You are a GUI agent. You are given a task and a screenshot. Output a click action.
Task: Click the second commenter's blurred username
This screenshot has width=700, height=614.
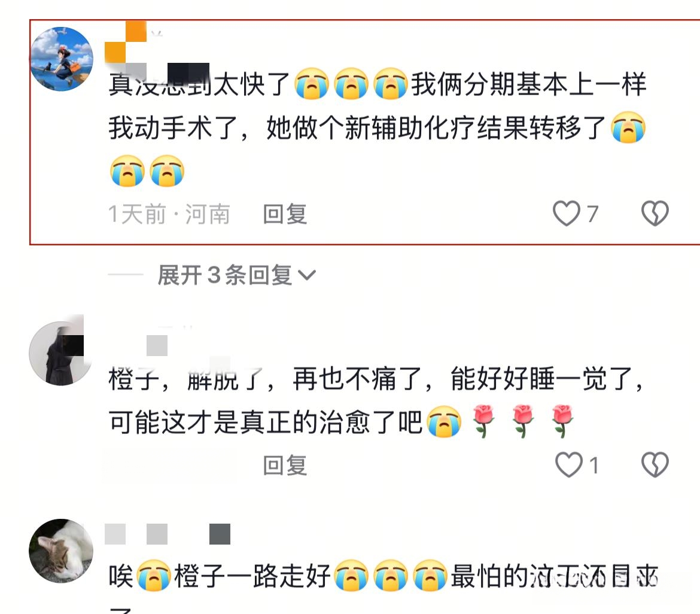(157, 345)
